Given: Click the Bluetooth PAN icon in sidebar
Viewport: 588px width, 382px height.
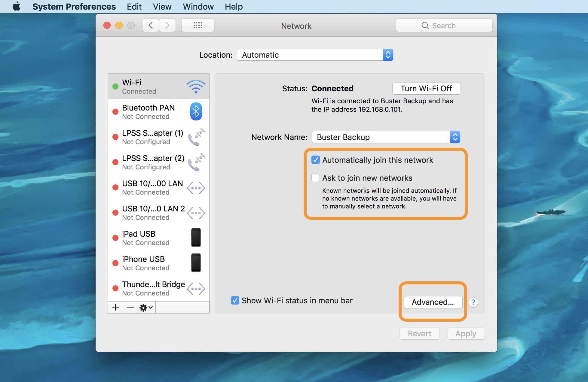Looking at the screenshot, I should click(x=196, y=112).
